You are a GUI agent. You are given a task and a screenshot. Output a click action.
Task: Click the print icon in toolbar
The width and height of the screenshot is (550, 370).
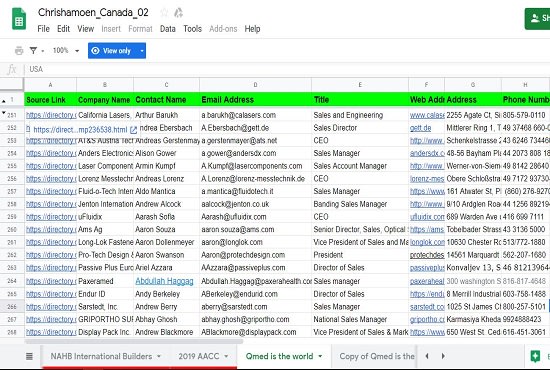tap(19, 51)
